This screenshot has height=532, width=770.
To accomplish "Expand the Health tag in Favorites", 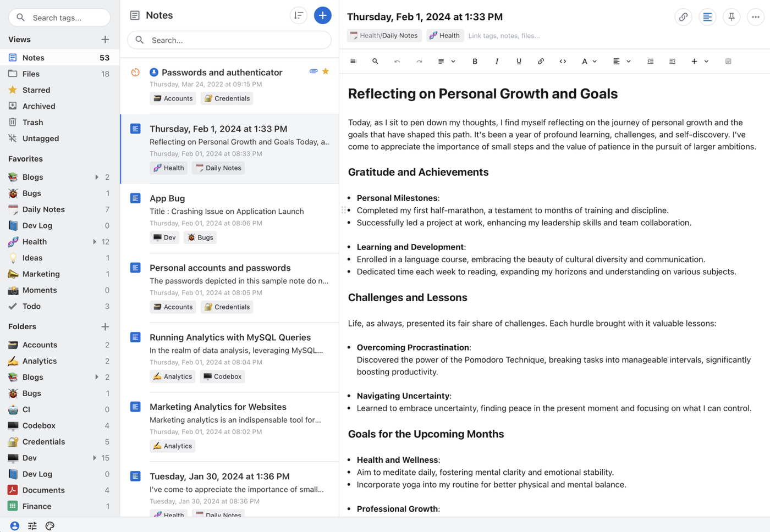I will pos(95,242).
